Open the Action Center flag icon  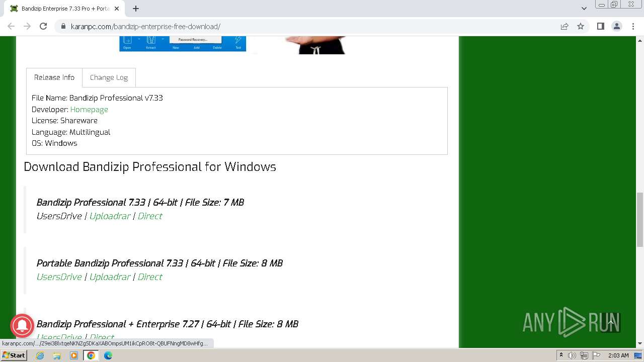(595, 355)
